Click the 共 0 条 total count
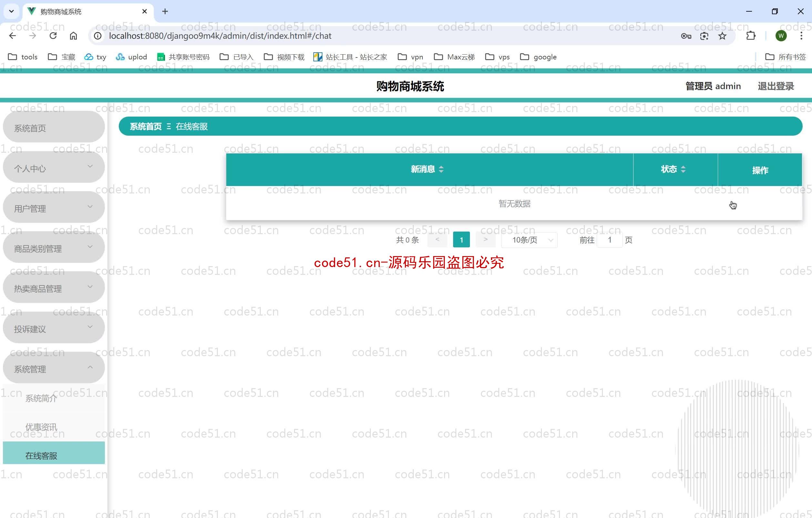812x518 pixels. point(407,240)
